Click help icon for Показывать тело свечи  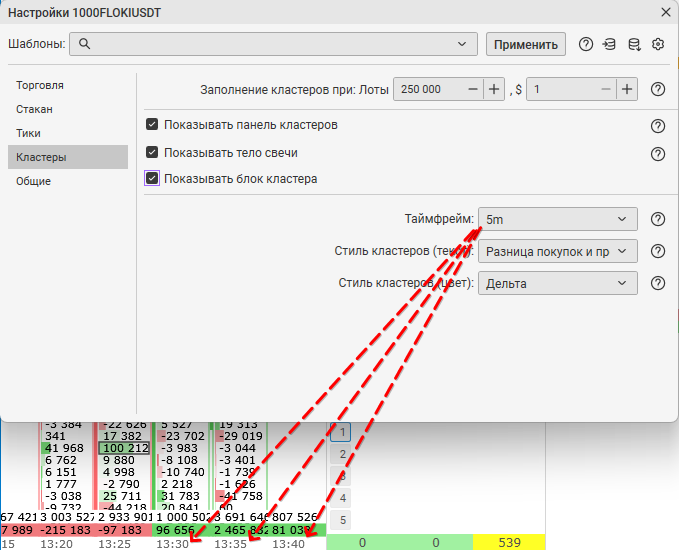[658, 154]
